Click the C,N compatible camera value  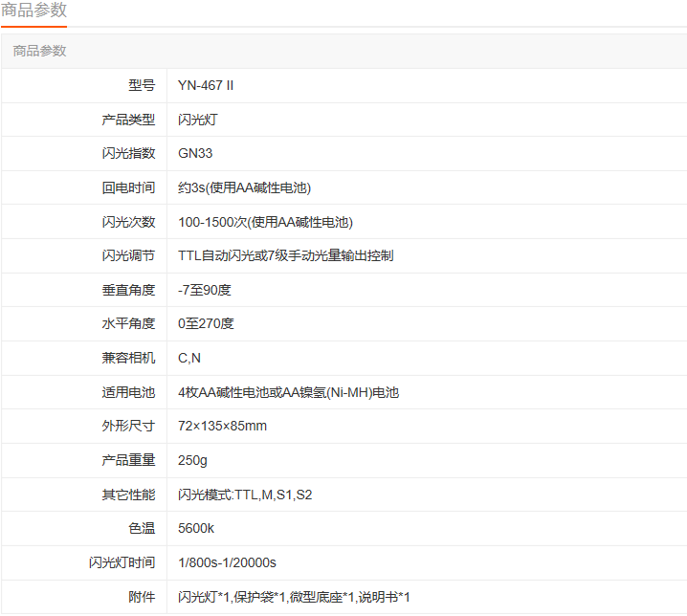(x=189, y=358)
